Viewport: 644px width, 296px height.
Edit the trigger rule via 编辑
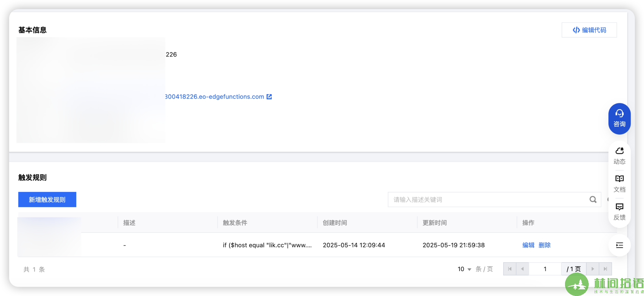[528, 245]
